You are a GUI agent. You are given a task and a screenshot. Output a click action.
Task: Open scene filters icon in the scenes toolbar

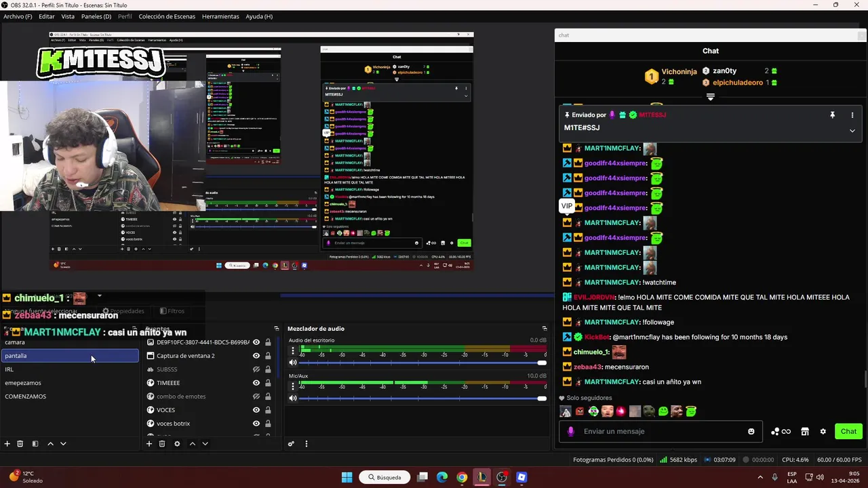click(35, 444)
